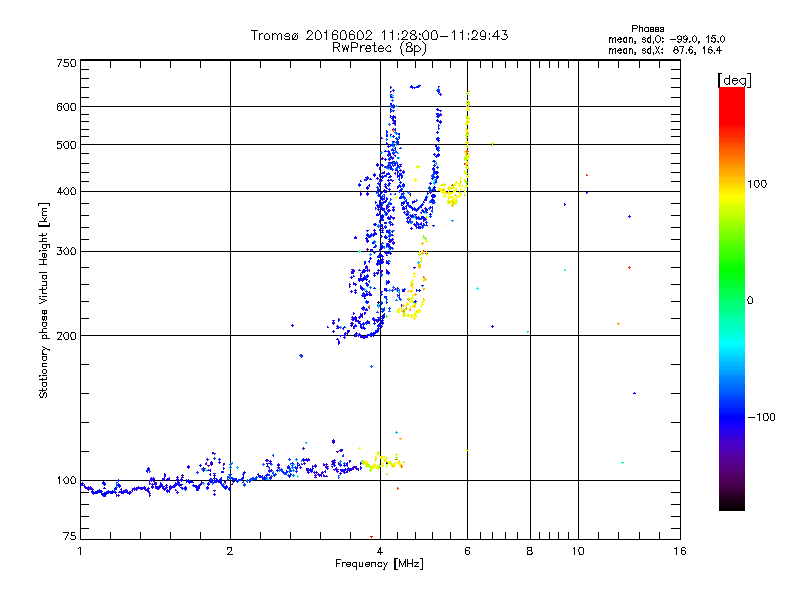
Task: Click the 'mean, sd,X: 87.6, 16.4' line
Action: pos(665,50)
